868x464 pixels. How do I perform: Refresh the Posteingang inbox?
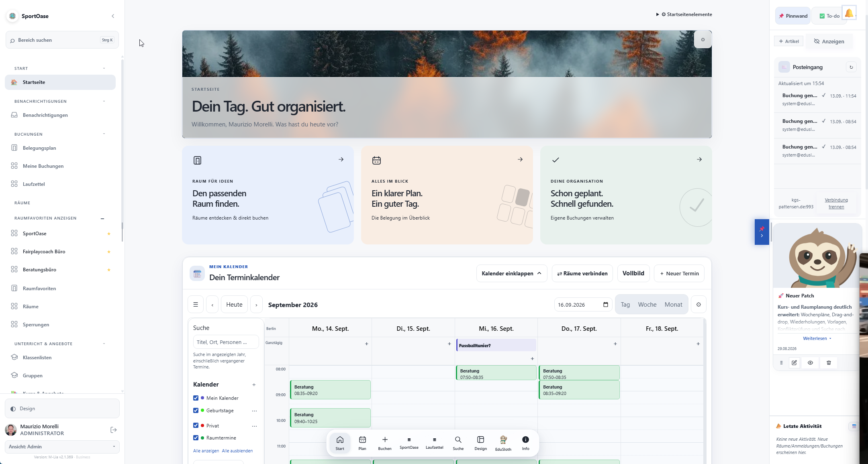[x=851, y=67]
